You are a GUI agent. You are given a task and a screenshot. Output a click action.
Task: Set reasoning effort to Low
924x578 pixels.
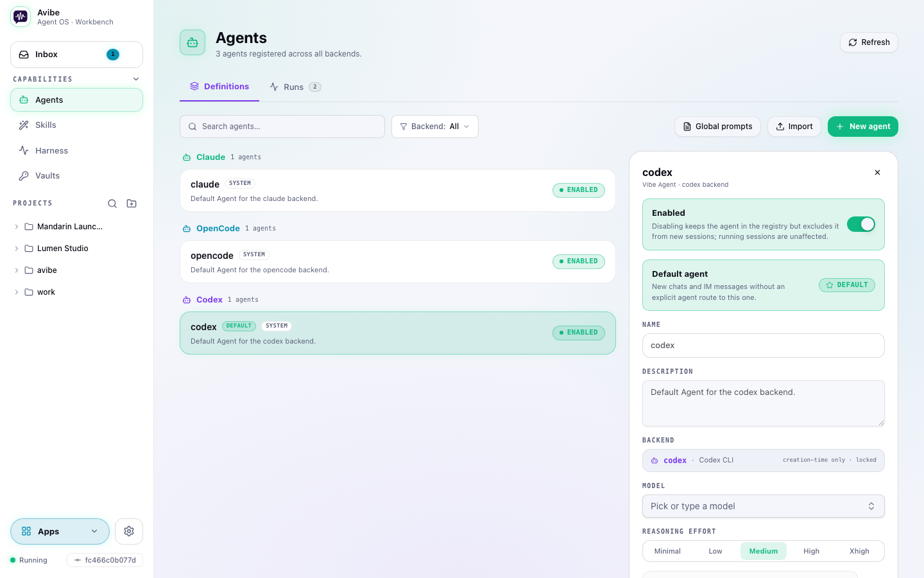[x=715, y=551]
